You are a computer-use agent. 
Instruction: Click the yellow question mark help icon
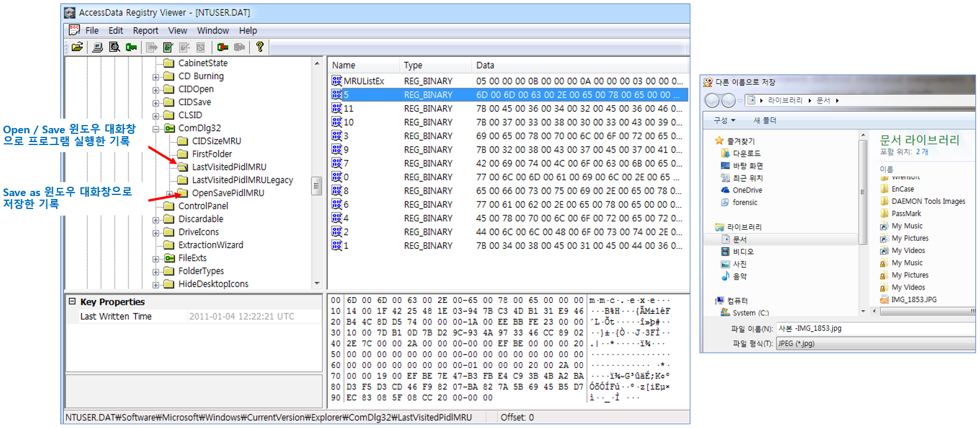point(260,47)
